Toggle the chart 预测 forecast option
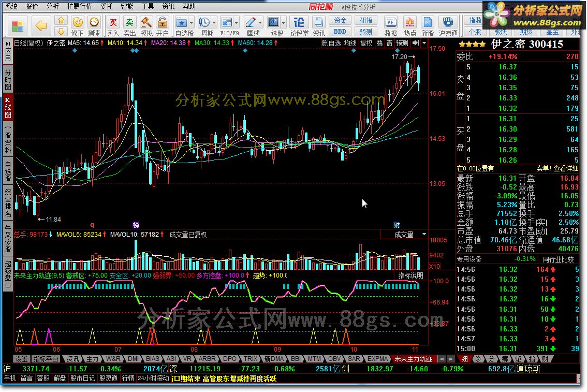Screen dimensions: 587x392 click(402, 43)
